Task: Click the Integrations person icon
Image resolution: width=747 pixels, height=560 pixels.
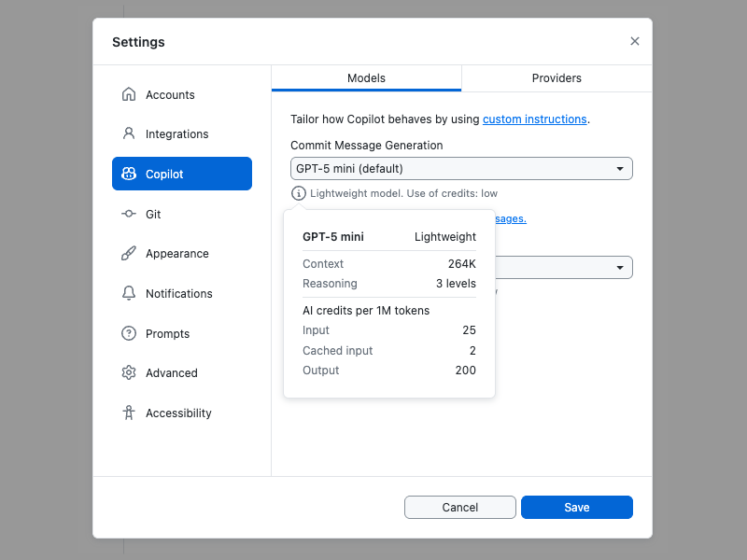Action: coord(129,133)
